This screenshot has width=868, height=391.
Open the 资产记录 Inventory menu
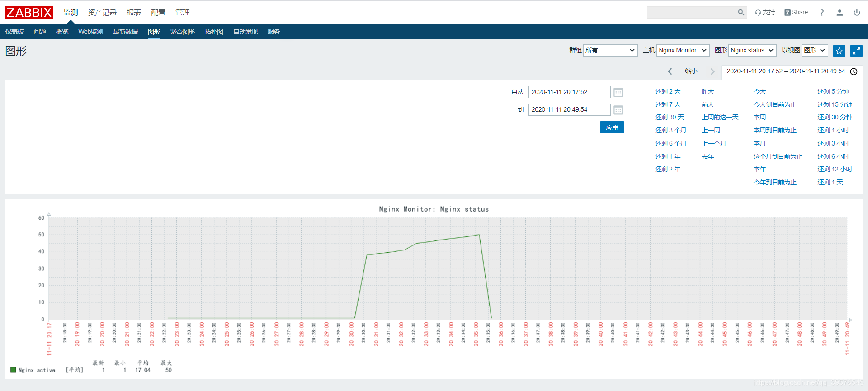pos(102,13)
